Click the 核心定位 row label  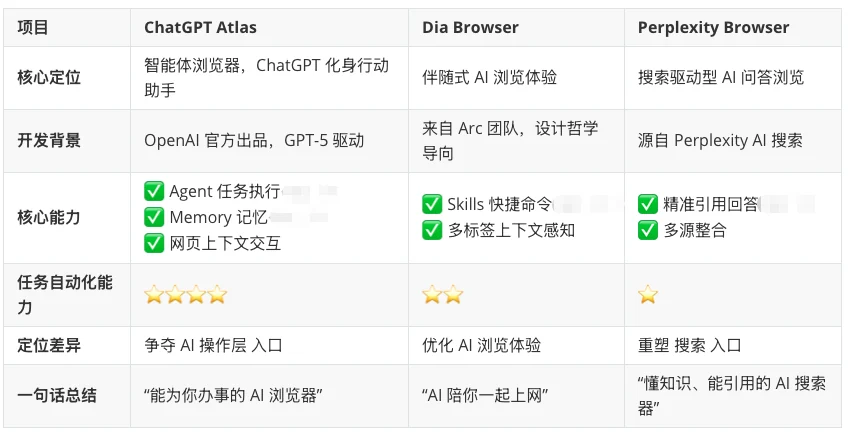(49, 77)
